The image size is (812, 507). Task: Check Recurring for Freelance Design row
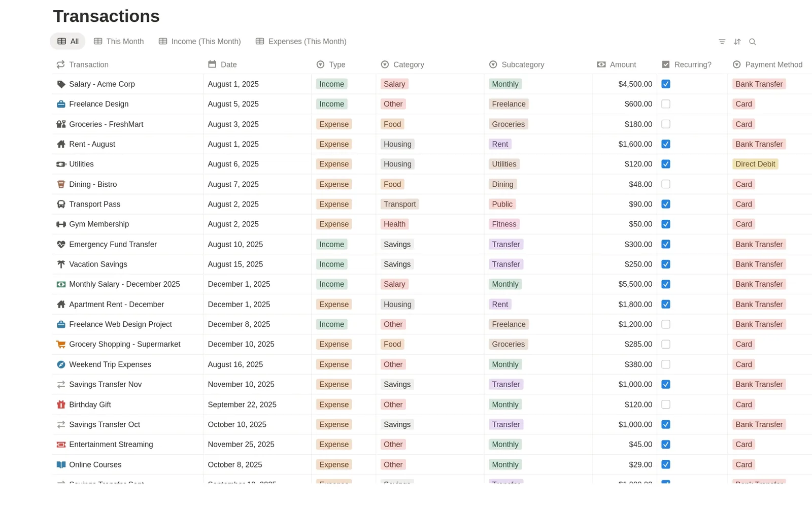(x=666, y=104)
